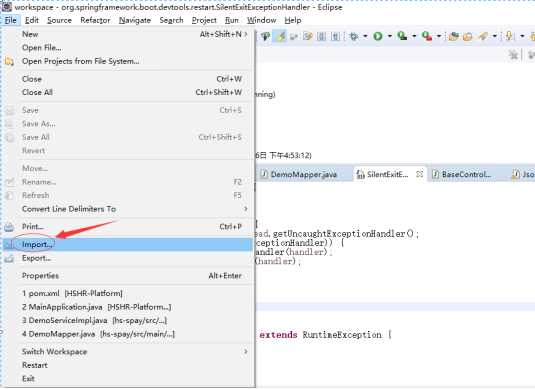The height and width of the screenshot is (389, 535).
Task: Open the dropdown next to Open Type icon
Action: coord(494,36)
